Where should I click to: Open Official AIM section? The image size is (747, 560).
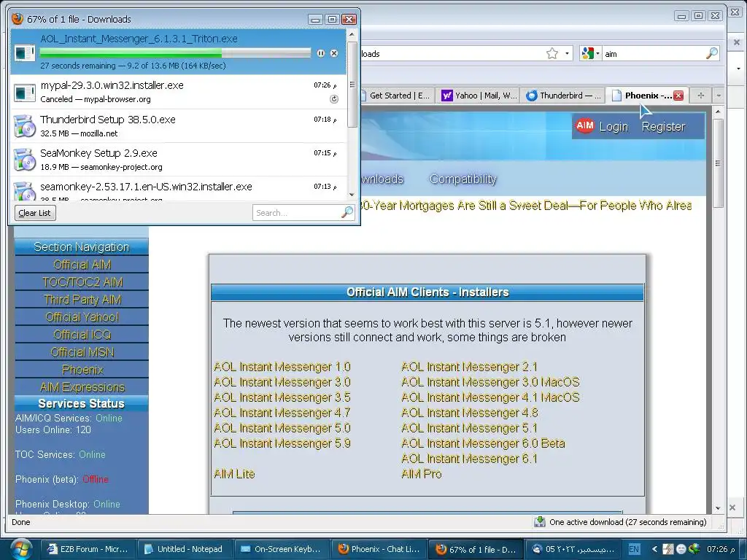coord(82,264)
